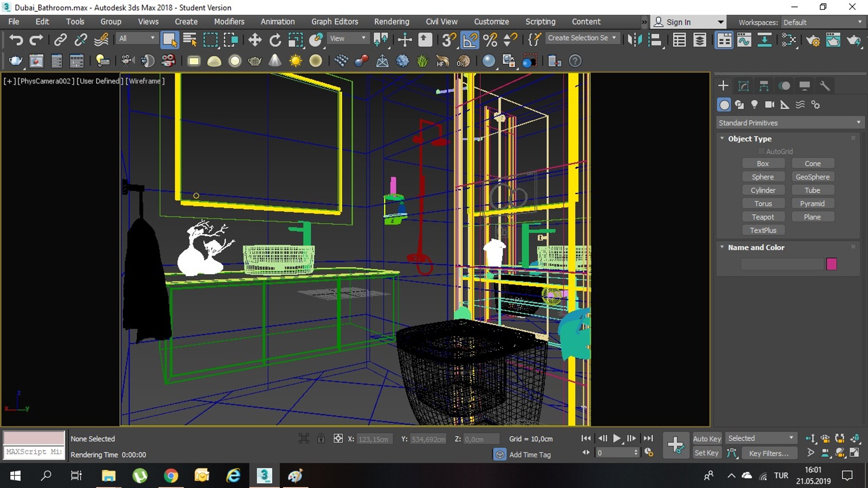Switch to the Cameras create category
Viewport: 868px width, 488px height.
769,104
